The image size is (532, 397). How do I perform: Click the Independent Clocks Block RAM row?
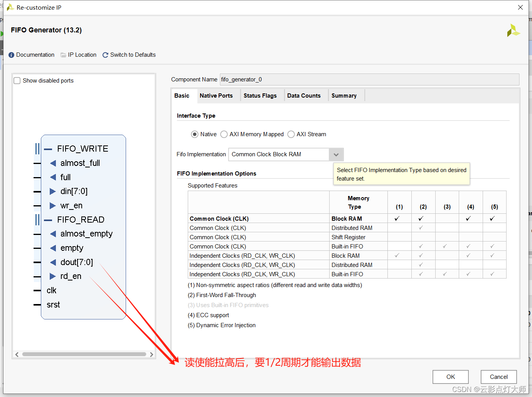click(x=347, y=256)
